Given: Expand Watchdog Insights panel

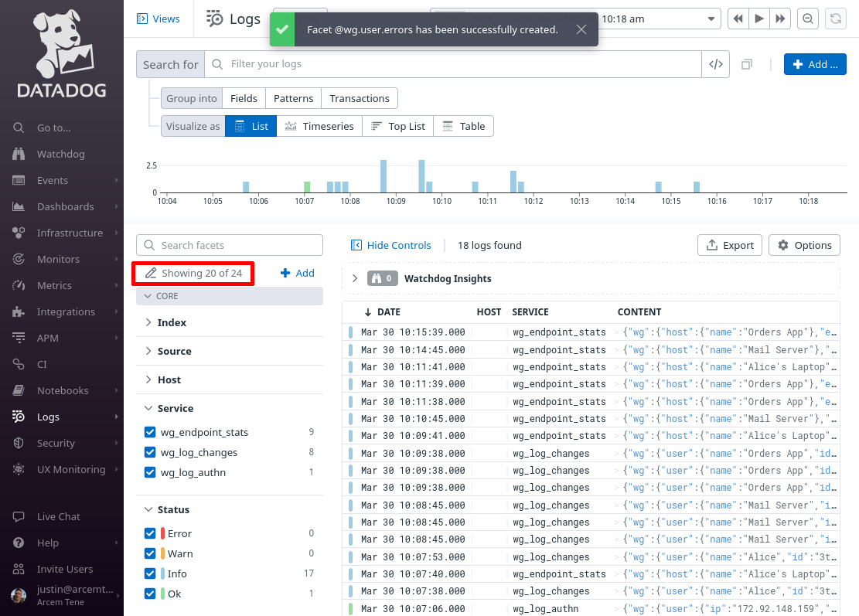Looking at the screenshot, I should point(354,278).
